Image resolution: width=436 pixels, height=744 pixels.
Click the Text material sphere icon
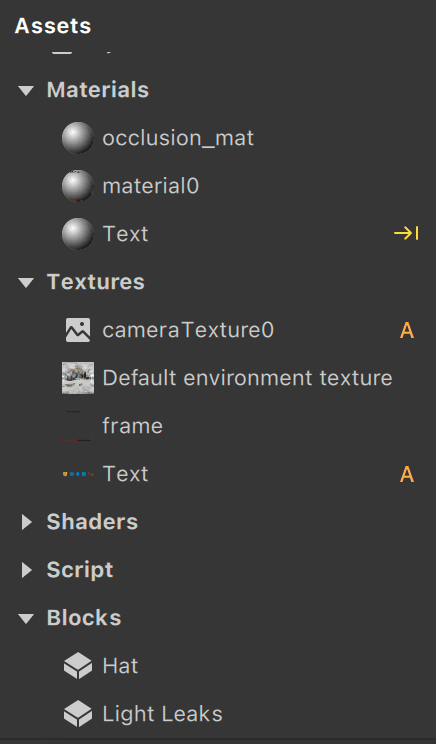(78, 234)
